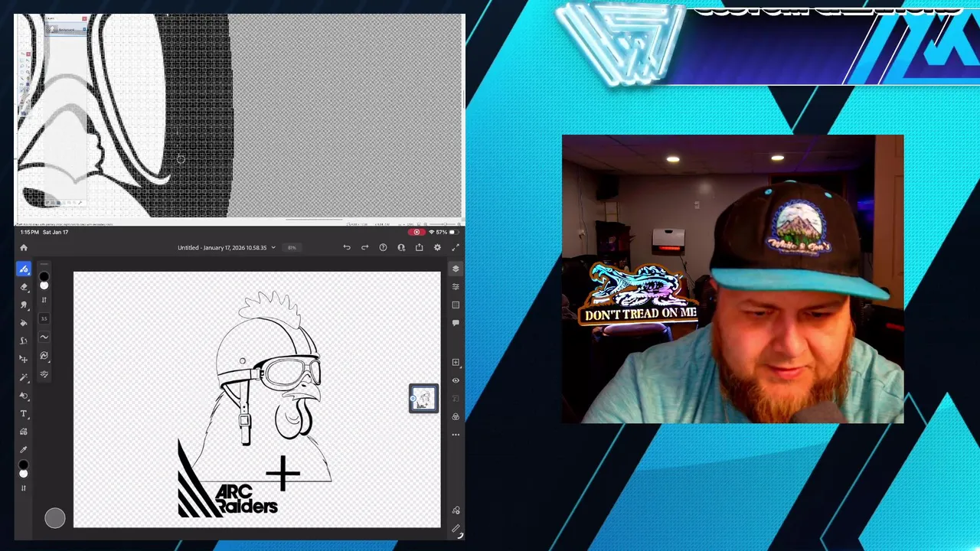Open the bottom-right objects panel icon
The image size is (980, 551).
click(456, 510)
